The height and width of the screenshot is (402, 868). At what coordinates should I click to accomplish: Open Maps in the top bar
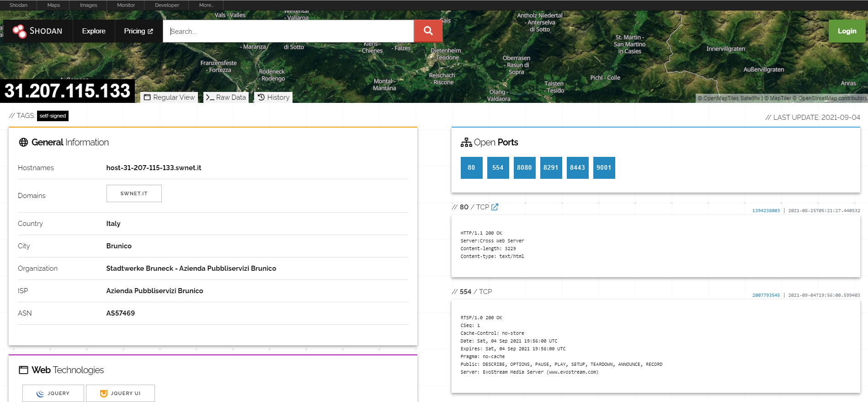click(x=53, y=5)
